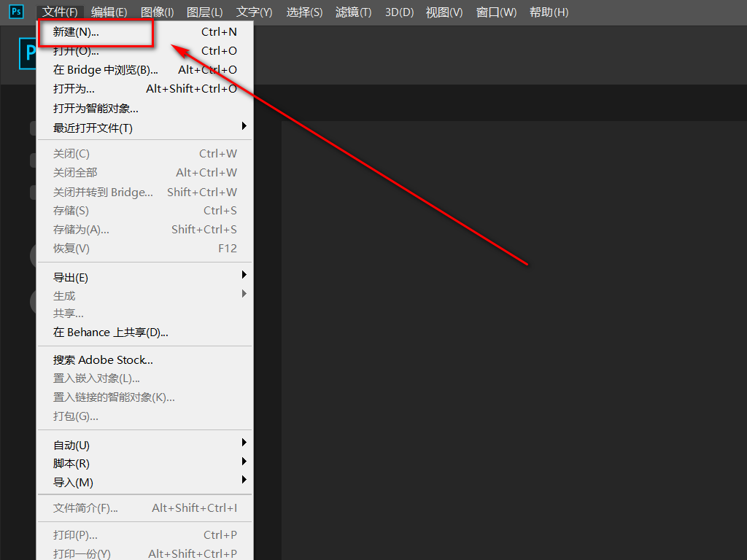Viewport: 747px width, 560px height.
Task: Click 打印(P)... menu entry
Action: (x=145, y=535)
